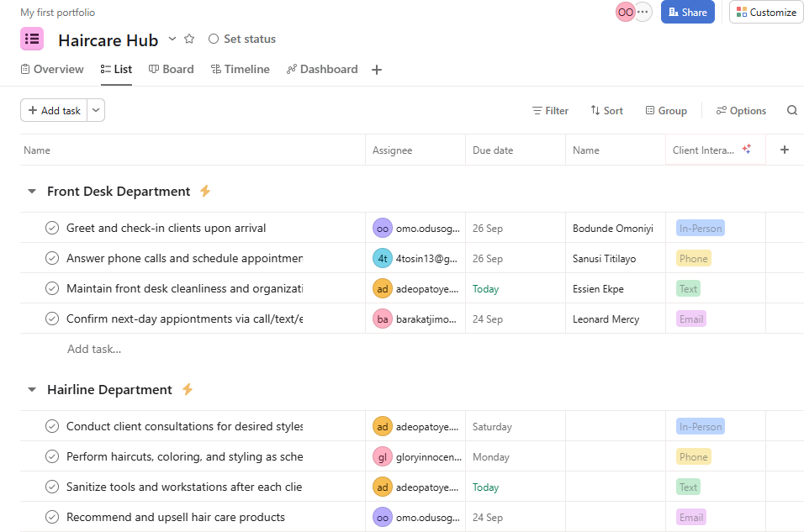This screenshot has height=532, width=804.
Task: Select the yellow Phone tag for Sanusi Titilayo
Action: pyautogui.click(x=693, y=259)
